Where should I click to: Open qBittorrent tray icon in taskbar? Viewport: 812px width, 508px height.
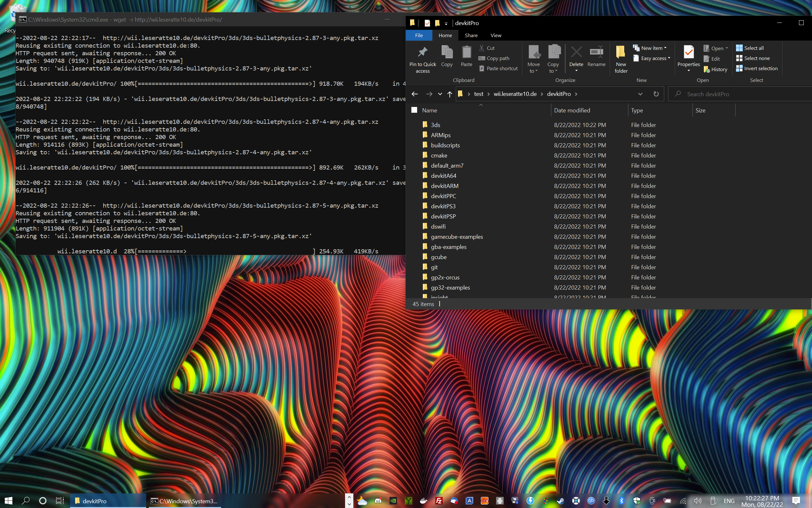(591, 501)
